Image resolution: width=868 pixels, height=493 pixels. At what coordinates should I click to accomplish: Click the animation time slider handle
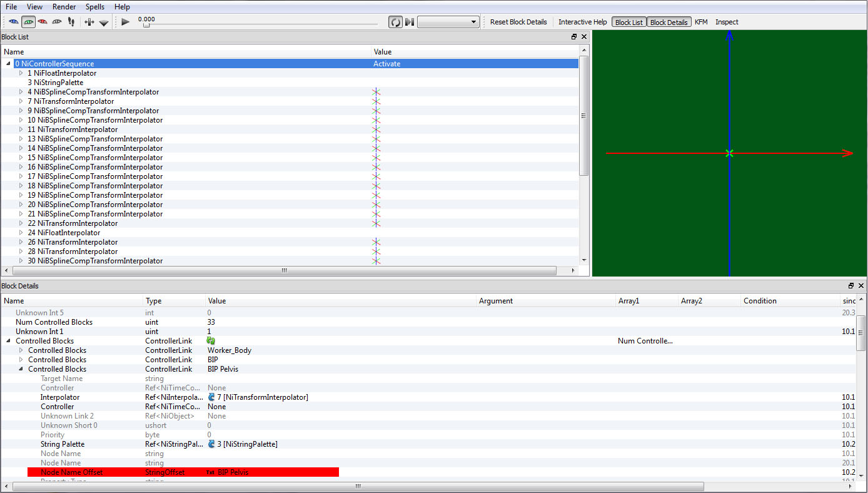tap(146, 25)
